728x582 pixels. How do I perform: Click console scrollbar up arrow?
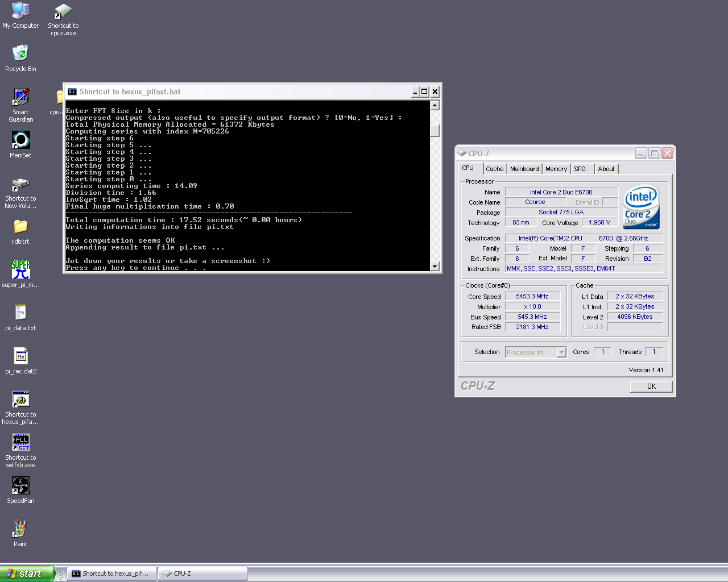click(435, 105)
